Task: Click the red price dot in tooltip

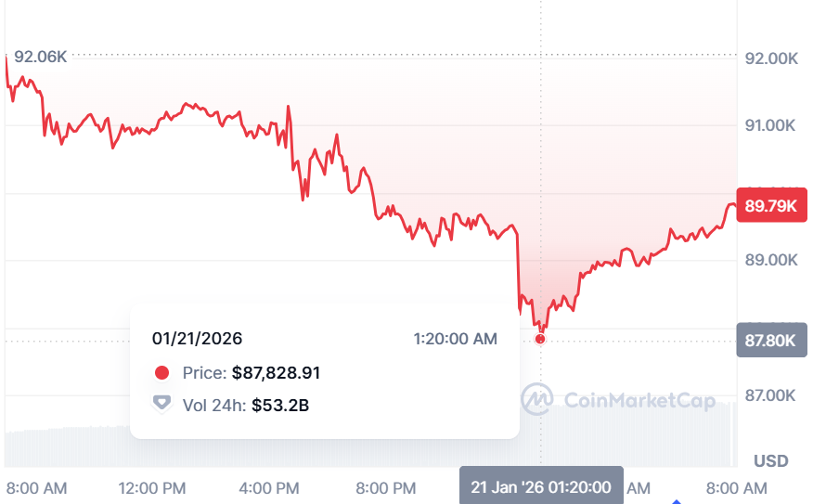Action: pyautogui.click(x=161, y=373)
